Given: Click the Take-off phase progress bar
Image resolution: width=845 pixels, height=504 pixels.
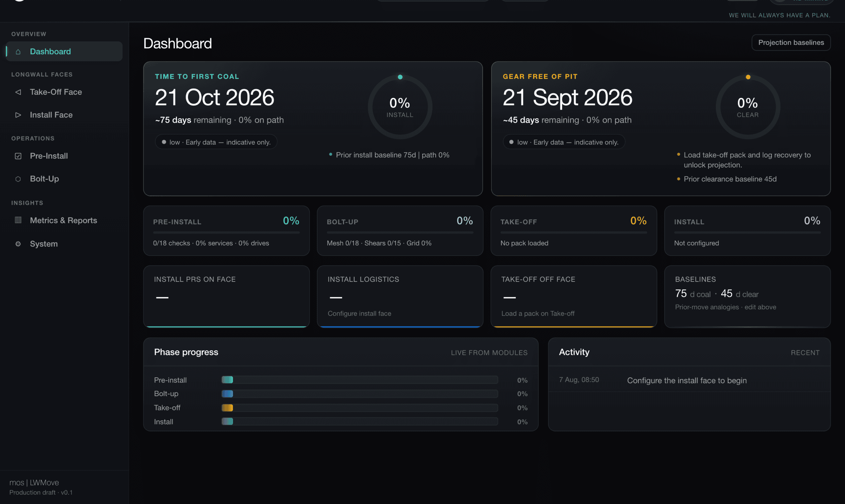Looking at the screenshot, I should click(x=360, y=408).
